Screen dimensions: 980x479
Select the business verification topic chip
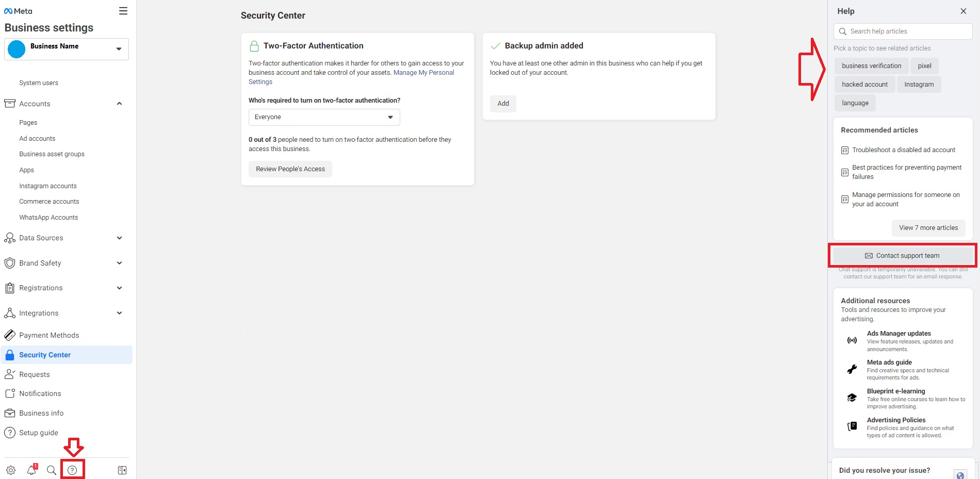[872, 66]
